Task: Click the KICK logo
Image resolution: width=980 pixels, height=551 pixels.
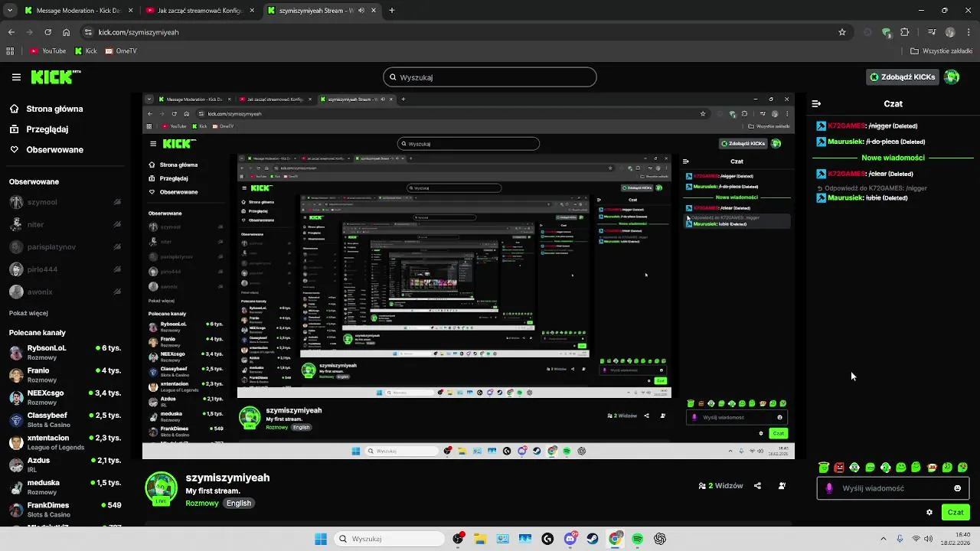Action: [x=55, y=77]
